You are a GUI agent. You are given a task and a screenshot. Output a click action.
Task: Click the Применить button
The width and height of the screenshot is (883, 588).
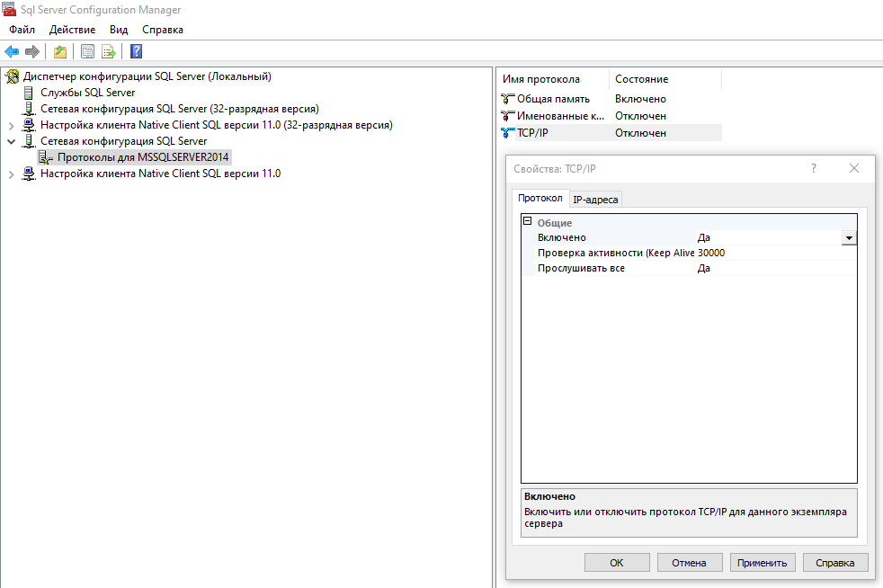click(x=763, y=563)
